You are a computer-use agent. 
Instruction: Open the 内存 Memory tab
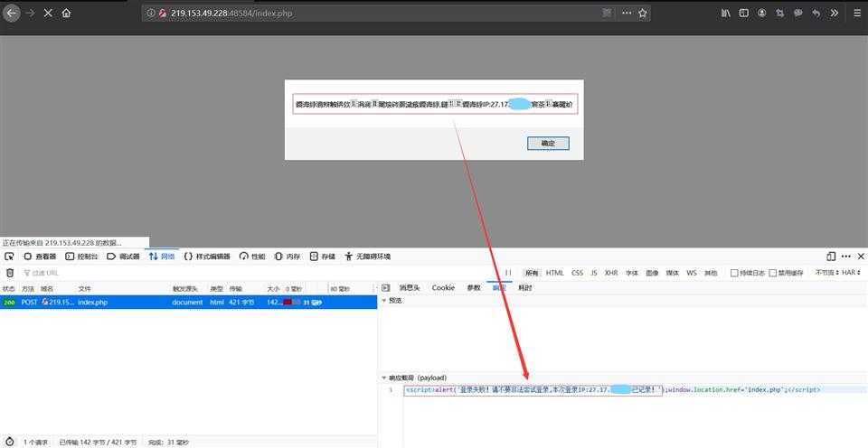(x=288, y=257)
